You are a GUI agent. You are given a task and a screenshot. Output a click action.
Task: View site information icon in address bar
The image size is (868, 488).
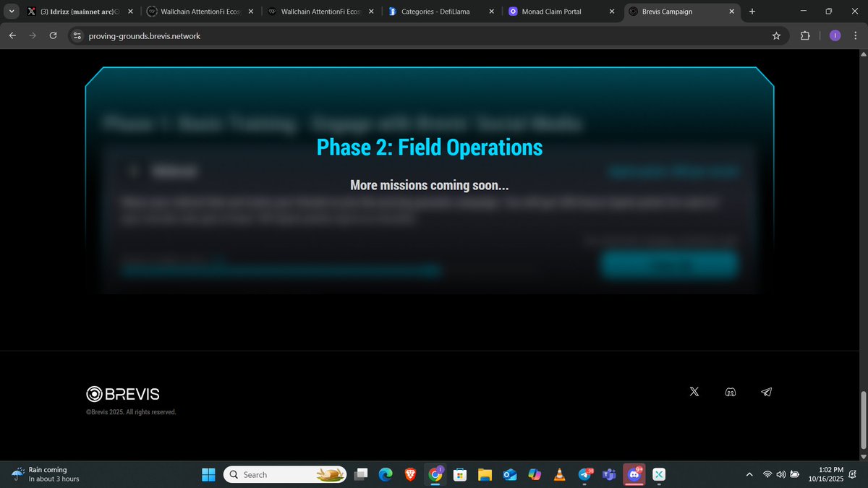pyautogui.click(x=78, y=35)
